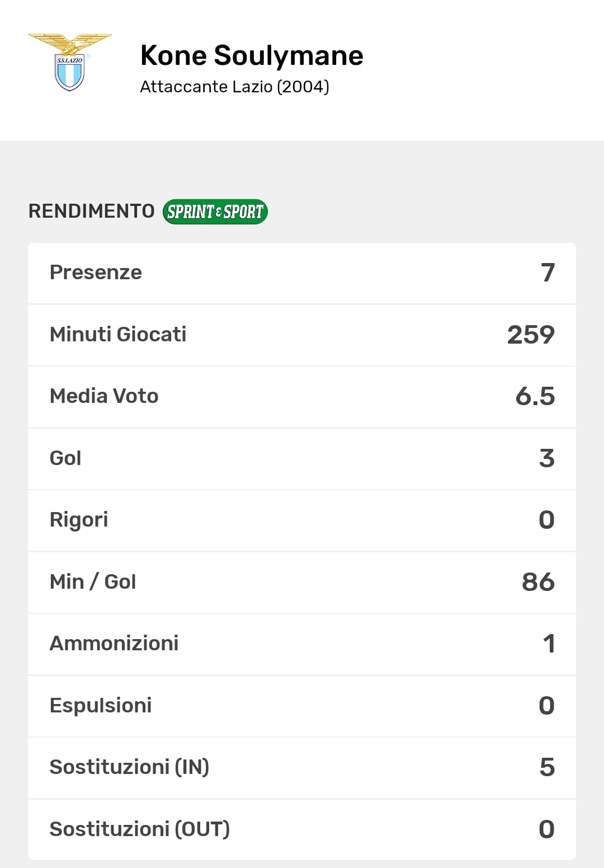Viewport: 604px width, 868px height.
Task: Click the Sostituzioni (IN) value 5
Action: tap(547, 767)
